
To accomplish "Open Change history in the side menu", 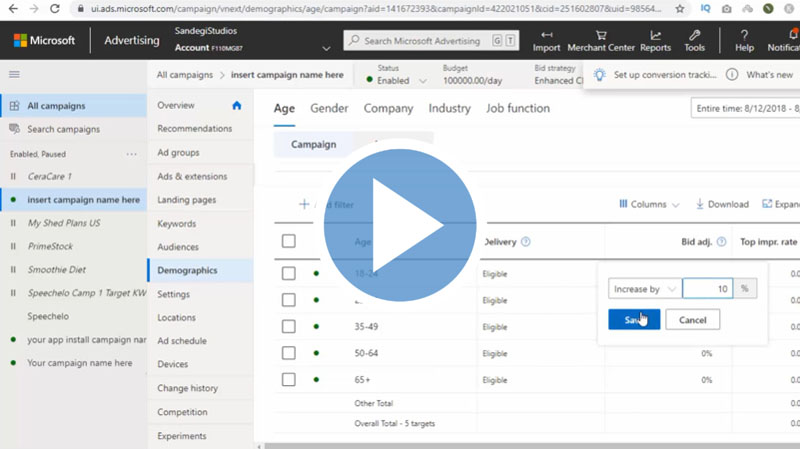I will click(187, 388).
